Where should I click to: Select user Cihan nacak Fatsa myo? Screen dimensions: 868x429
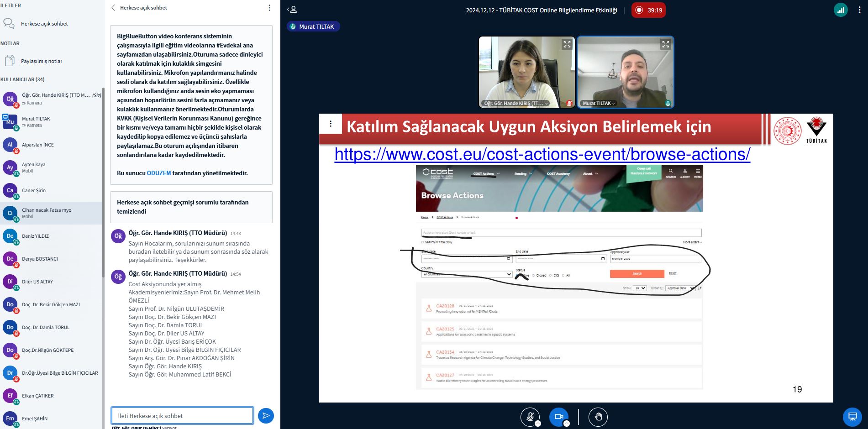click(x=52, y=213)
